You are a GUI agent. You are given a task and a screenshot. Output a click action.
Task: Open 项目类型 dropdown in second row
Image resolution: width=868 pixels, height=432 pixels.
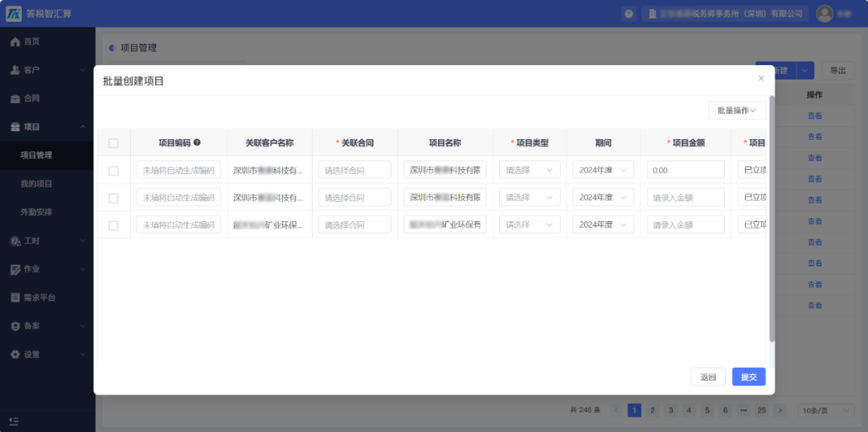pos(530,197)
